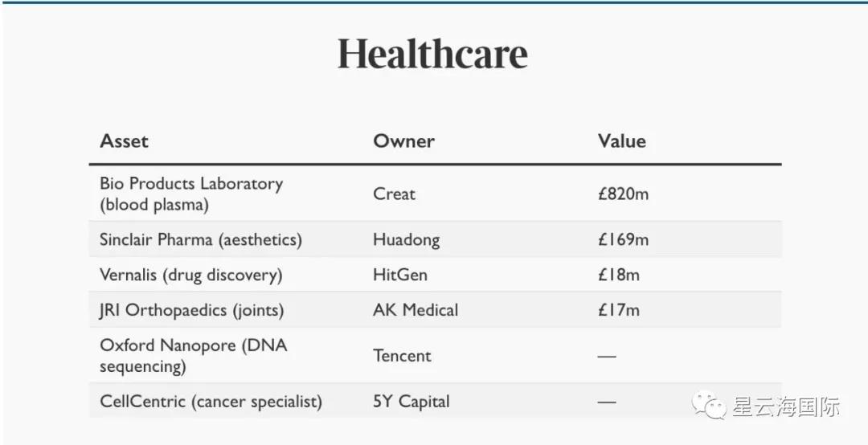This screenshot has height=445, width=868.
Task: Click the £18m value cell
Action: click(618, 275)
